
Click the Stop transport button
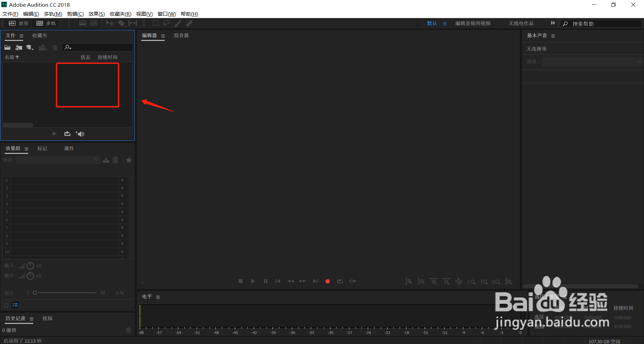tap(240, 281)
